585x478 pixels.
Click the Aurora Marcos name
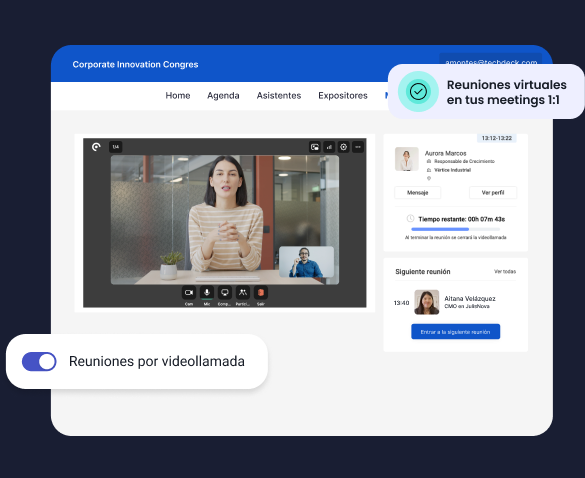(x=445, y=153)
